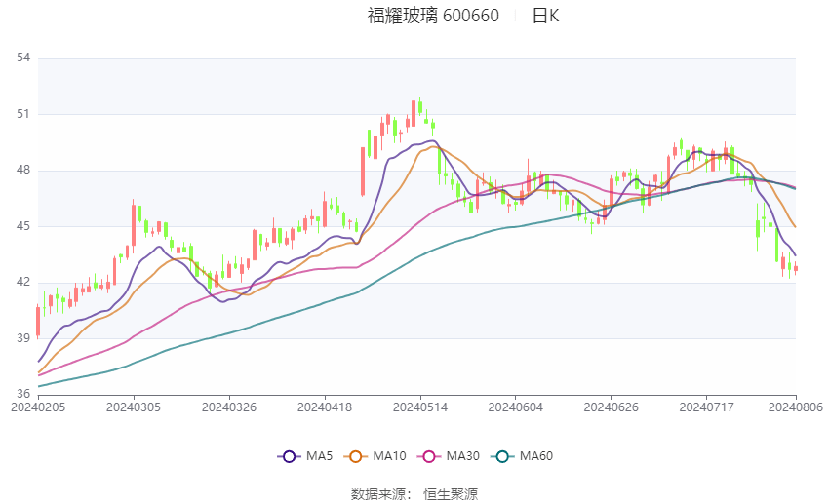Toggle MA60 visibility via its text label

pos(536,456)
